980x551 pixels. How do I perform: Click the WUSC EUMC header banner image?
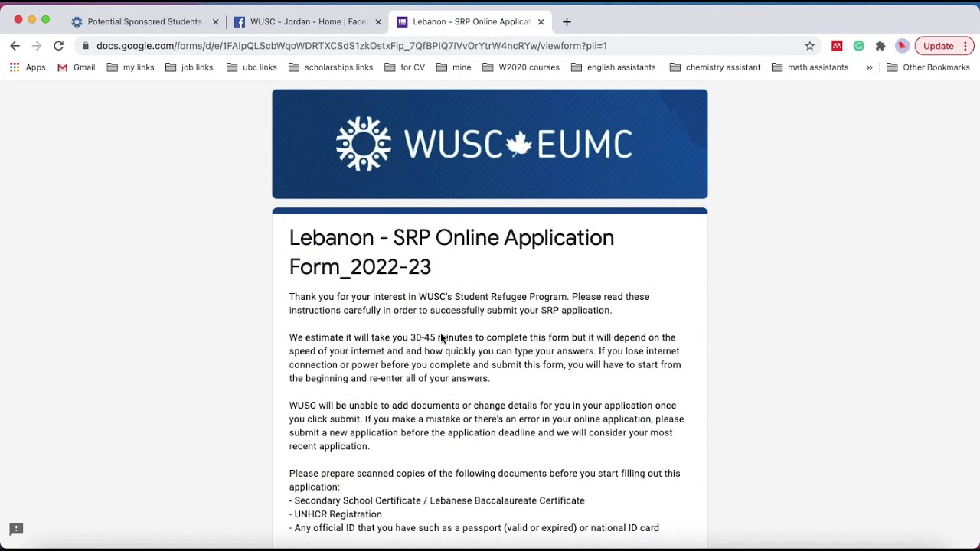click(x=490, y=144)
